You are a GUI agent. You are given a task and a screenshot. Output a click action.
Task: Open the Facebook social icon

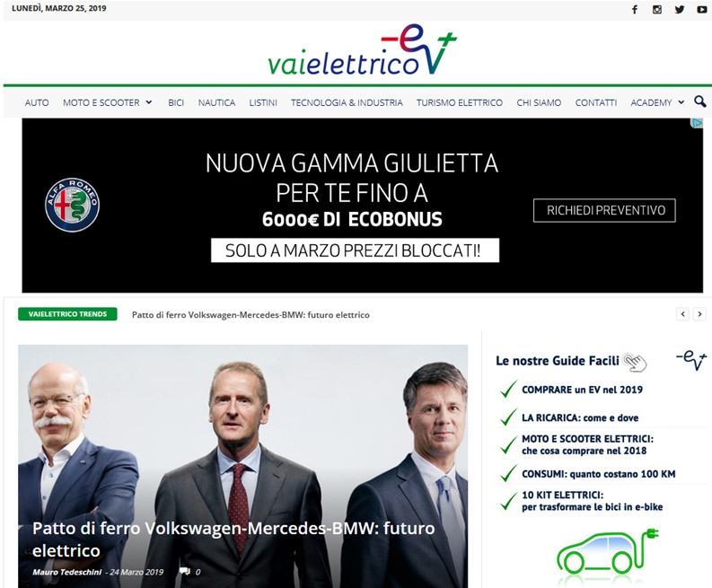635,10
